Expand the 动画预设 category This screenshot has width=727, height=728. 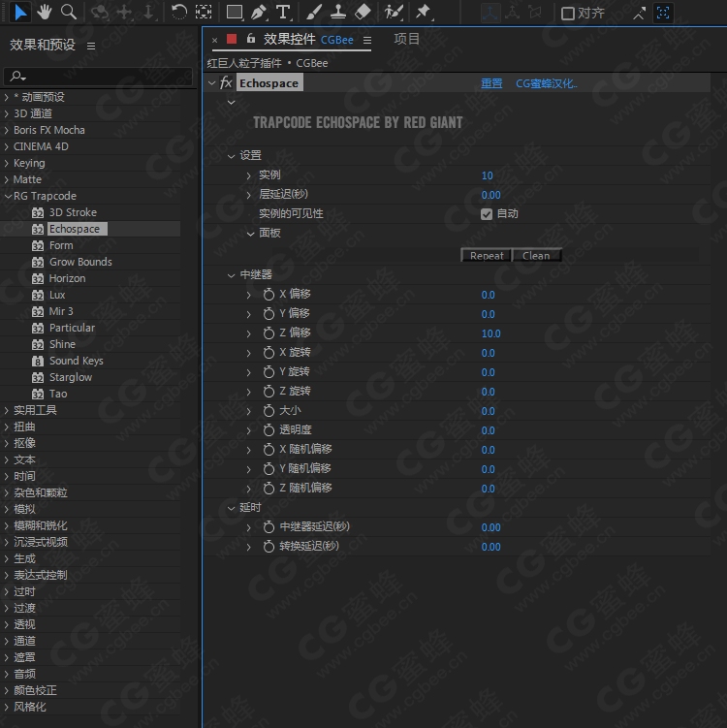point(7,97)
